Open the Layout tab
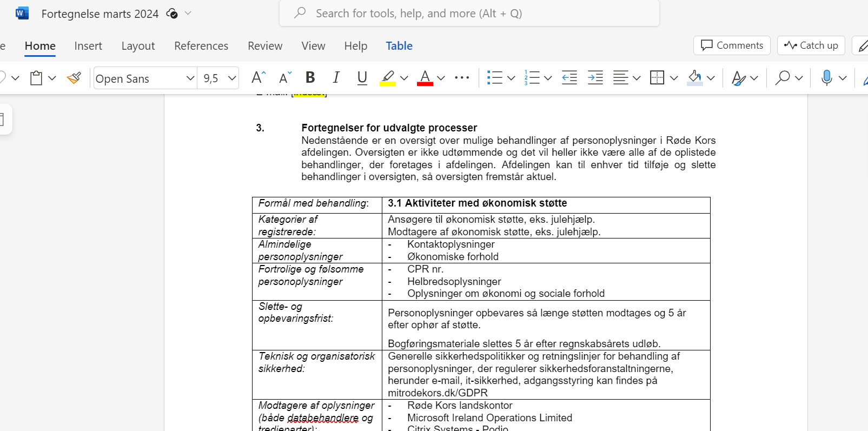 click(138, 46)
